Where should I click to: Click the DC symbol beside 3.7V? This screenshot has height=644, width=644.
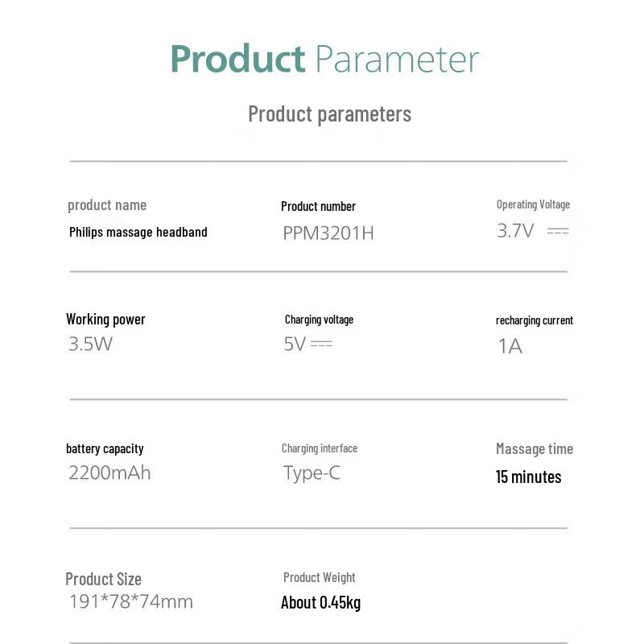(558, 231)
